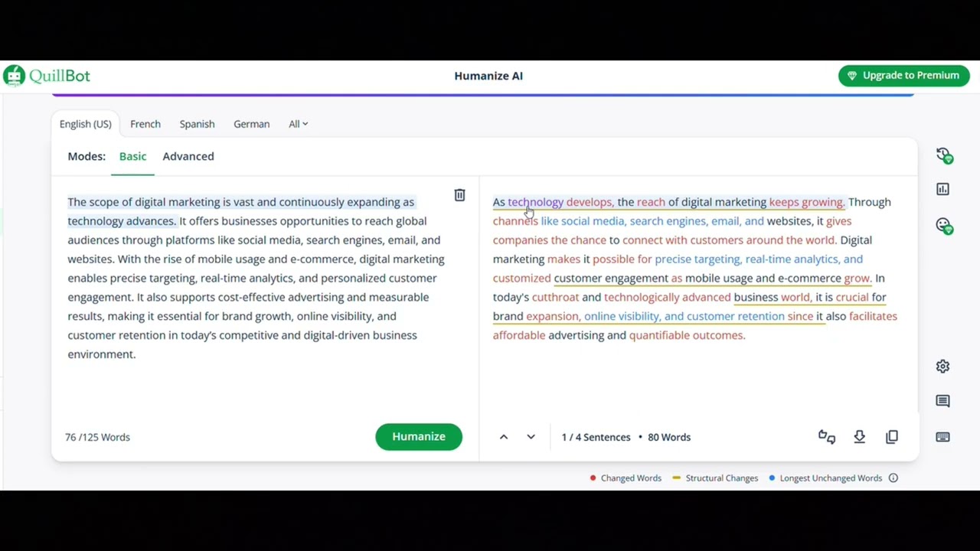Download the humanized output
The height and width of the screenshot is (551, 980).
pyautogui.click(x=860, y=437)
